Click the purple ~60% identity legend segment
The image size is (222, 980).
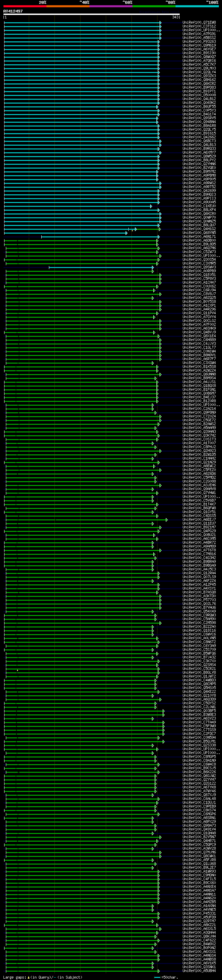tap(111, 6)
